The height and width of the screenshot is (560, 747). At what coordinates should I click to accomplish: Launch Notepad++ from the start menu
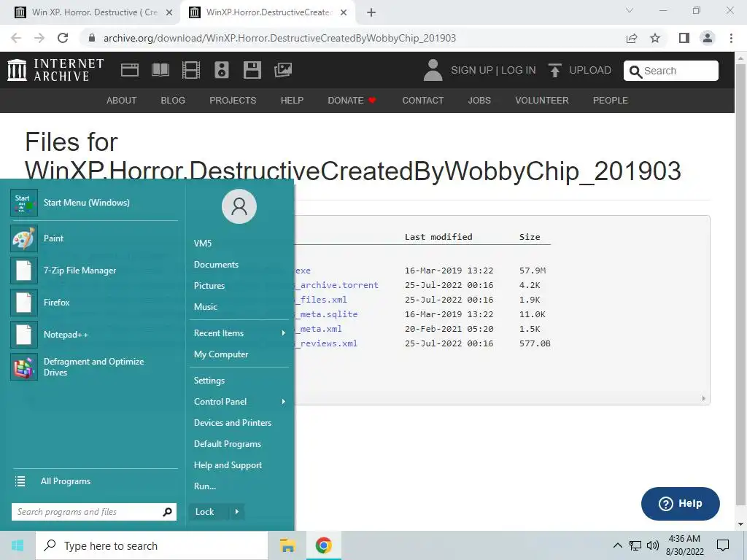94,335
